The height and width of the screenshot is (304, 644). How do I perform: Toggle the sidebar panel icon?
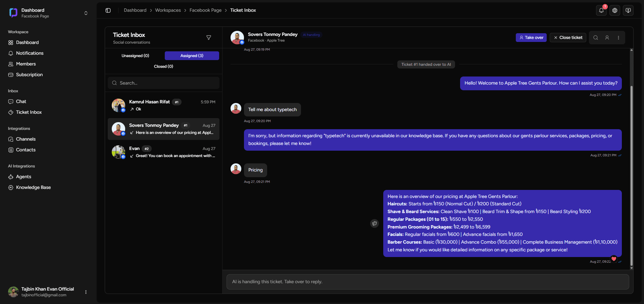pos(108,10)
